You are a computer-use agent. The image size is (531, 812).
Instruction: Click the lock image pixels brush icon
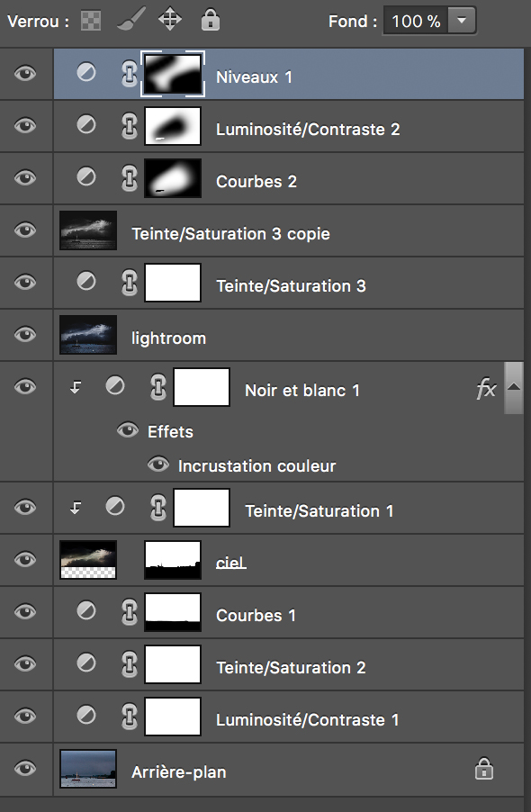(x=130, y=21)
